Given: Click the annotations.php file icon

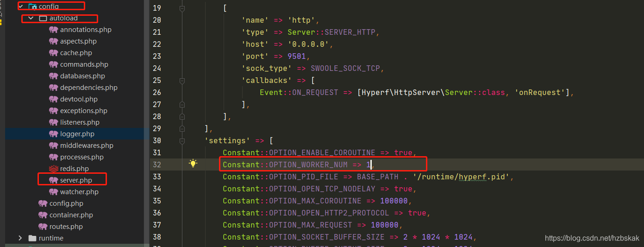Looking at the screenshot, I should coord(53,30).
